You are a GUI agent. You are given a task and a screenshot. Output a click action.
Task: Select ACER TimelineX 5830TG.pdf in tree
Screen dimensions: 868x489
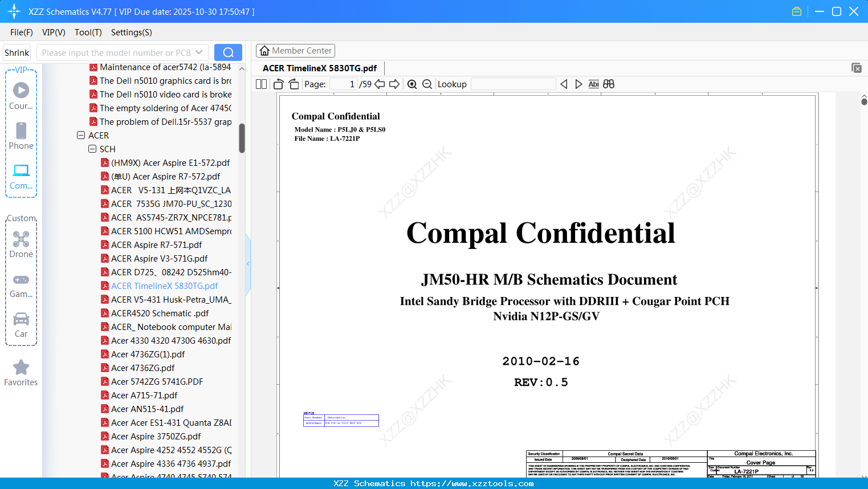click(x=164, y=286)
